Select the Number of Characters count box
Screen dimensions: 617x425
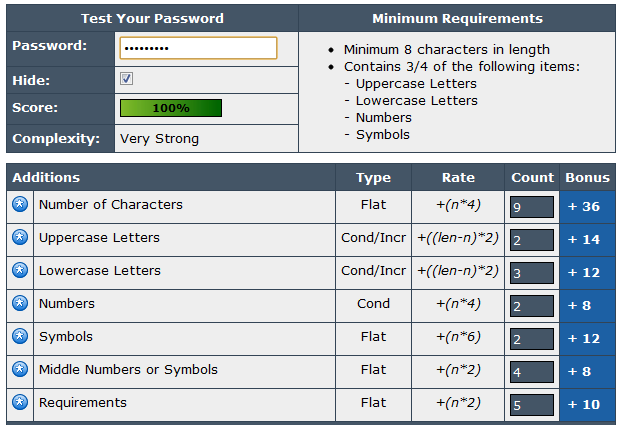[532, 207]
